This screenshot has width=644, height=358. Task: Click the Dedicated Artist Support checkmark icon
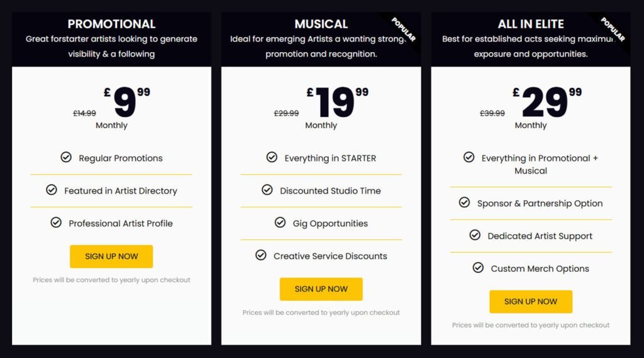tap(475, 235)
